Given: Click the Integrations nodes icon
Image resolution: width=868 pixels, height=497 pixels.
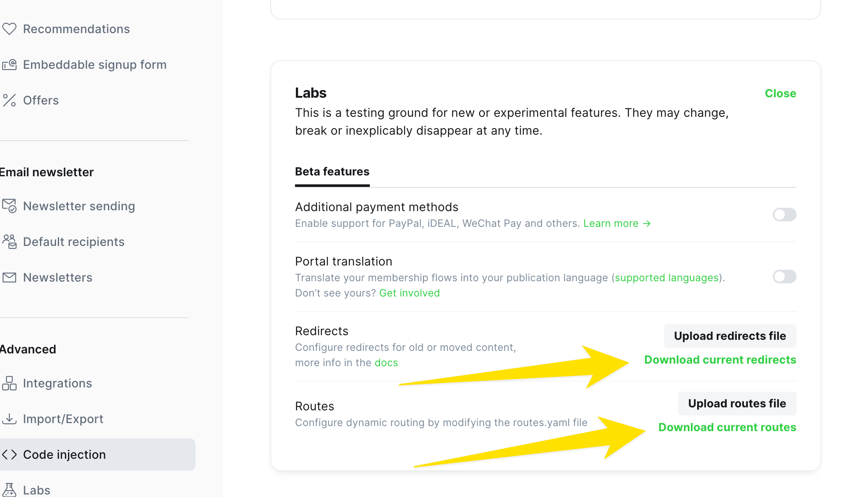Looking at the screenshot, I should [x=9, y=383].
